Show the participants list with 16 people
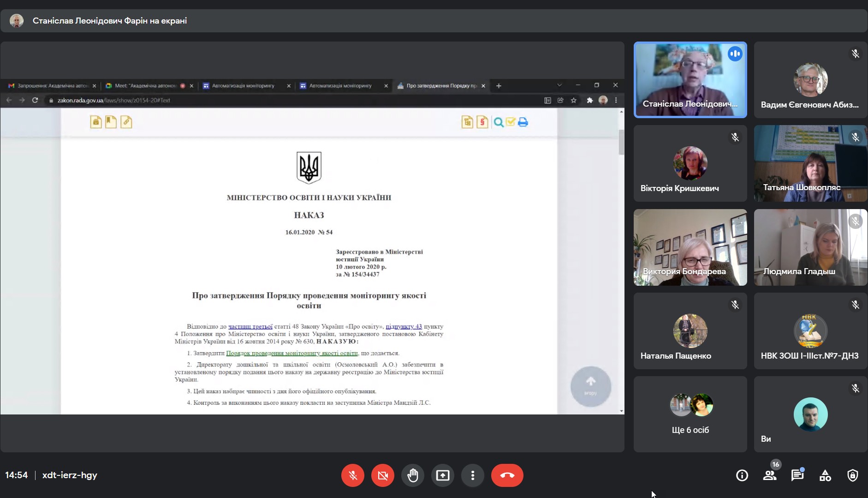The height and width of the screenshot is (498, 868). (x=770, y=475)
